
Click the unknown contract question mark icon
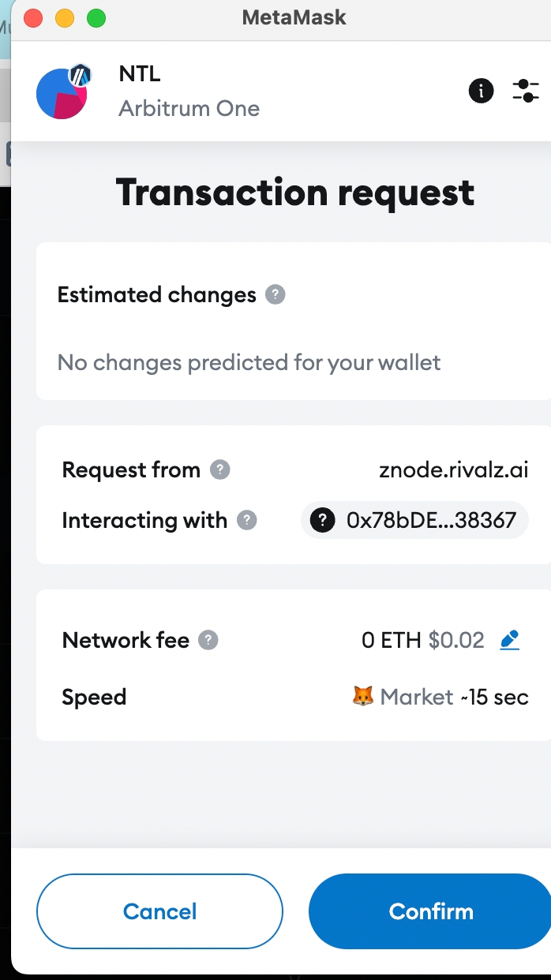(x=322, y=521)
